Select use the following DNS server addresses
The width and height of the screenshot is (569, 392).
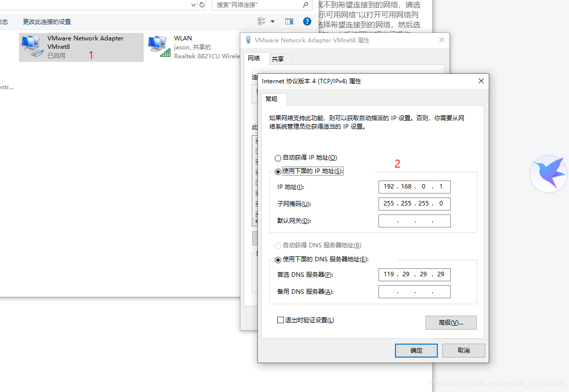278,259
